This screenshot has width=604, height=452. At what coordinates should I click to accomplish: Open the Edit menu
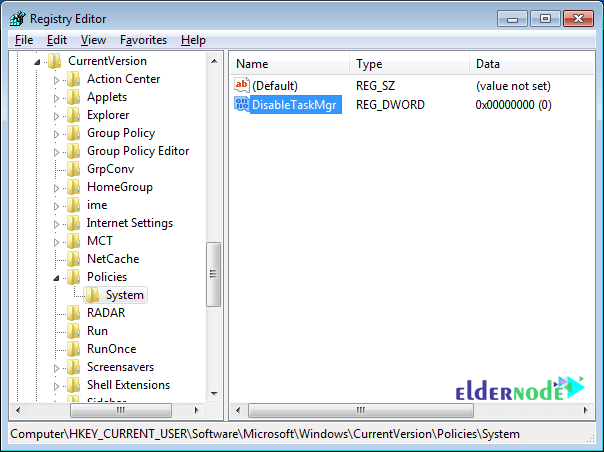tap(57, 40)
